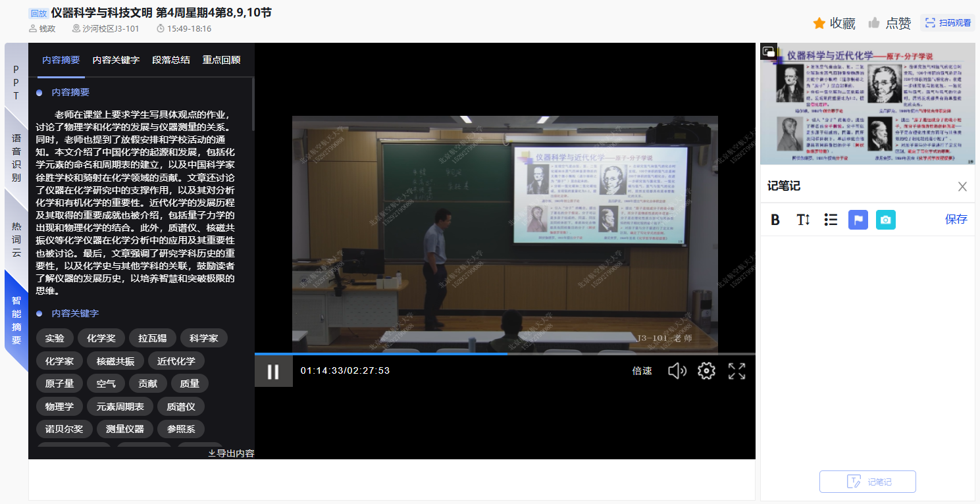Image resolution: width=980 pixels, height=504 pixels.
Task: Seek on the video progress bar
Action: pyautogui.click(x=592, y=354)
